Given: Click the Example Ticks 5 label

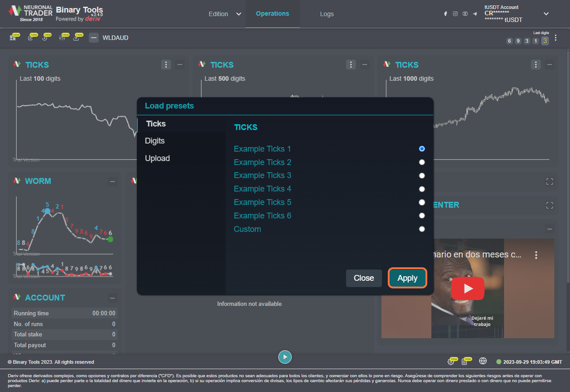Looking at the screenshot, I should tap(263, 202).
